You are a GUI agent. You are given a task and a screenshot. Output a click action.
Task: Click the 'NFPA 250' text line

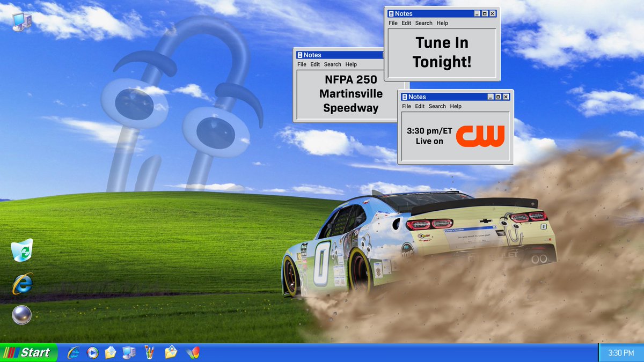coord(351,79)
